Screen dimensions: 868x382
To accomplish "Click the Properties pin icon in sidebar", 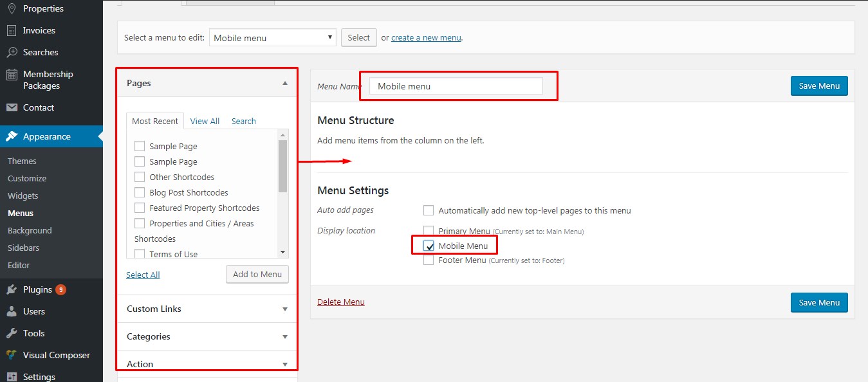I will (x=12, y=8).
